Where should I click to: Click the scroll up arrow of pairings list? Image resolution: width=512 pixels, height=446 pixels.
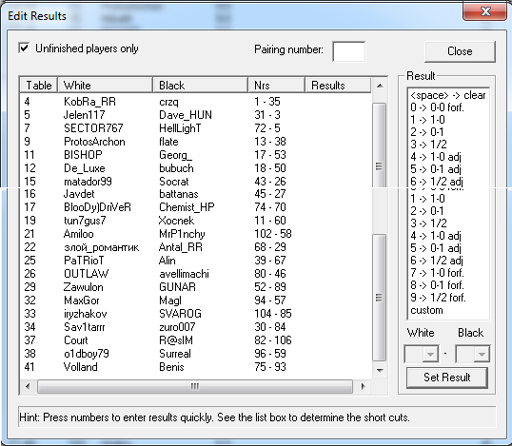pos(379,86)
